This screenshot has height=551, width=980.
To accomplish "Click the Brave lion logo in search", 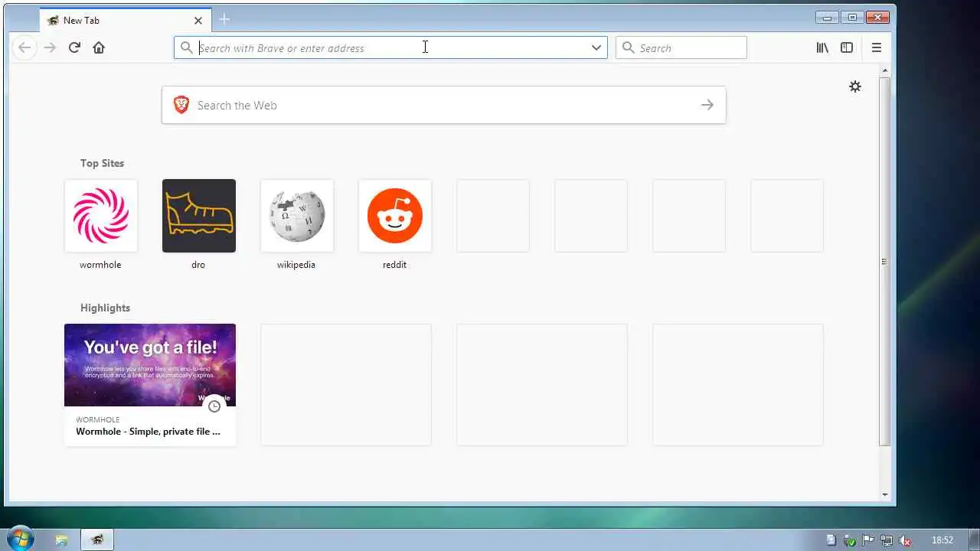I will 181,105.
